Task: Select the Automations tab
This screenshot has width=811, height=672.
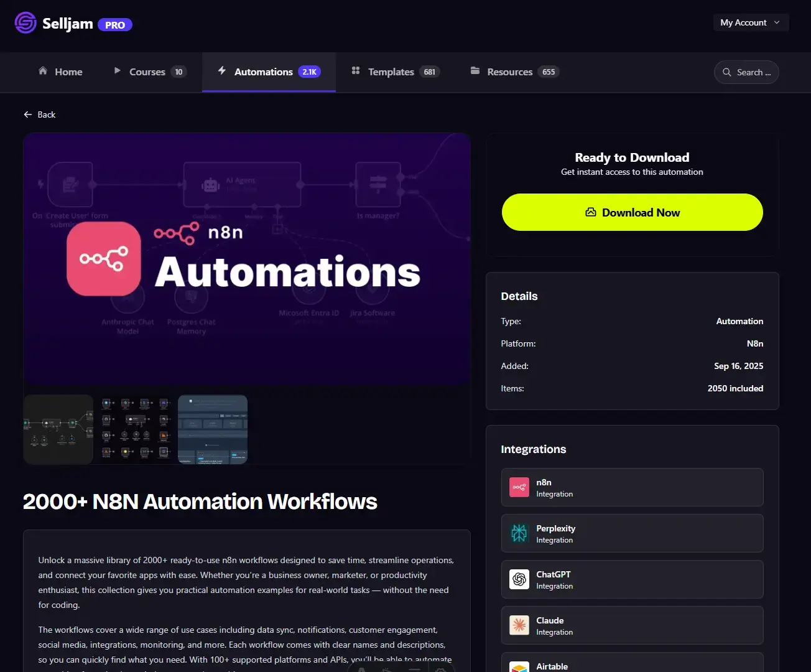Action: (269, 72)
